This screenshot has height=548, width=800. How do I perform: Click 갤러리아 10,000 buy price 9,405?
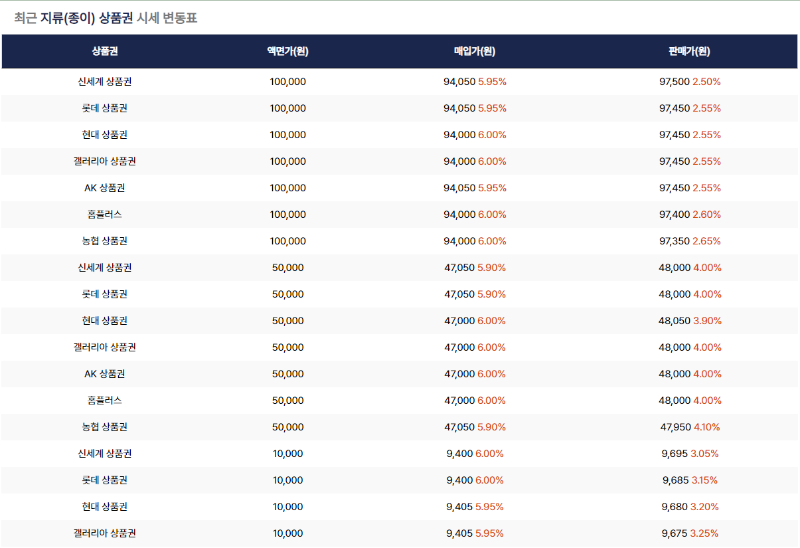(459, 533)
